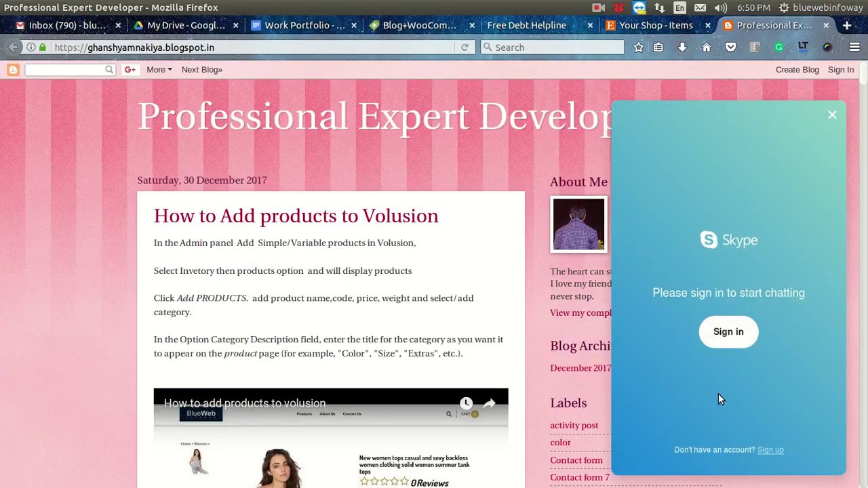The height and width of the screenshot is (488, 868).
Task: Expand the More dropdown in Blogger navbar
Action: pyautogui.click(x=159, y=69)
